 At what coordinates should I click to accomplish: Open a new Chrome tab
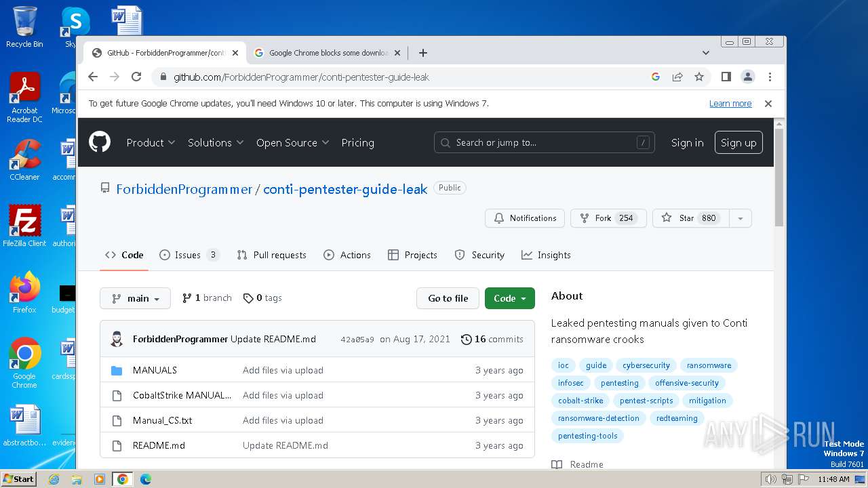423,53
